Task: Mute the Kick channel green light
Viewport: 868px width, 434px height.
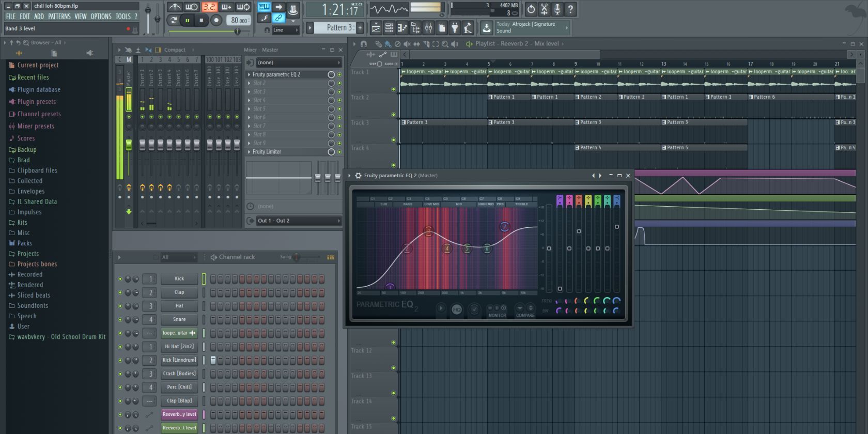Action: coord(120,279)
